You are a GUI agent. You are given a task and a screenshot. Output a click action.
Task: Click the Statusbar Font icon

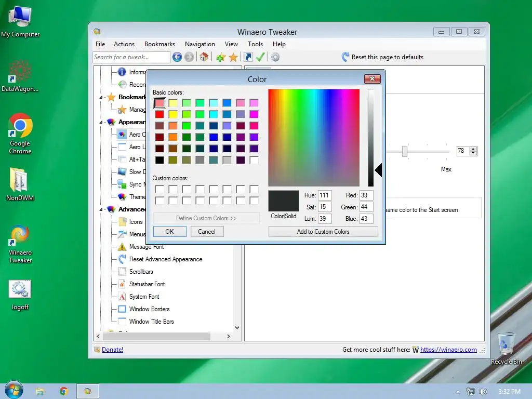(122, 284)
